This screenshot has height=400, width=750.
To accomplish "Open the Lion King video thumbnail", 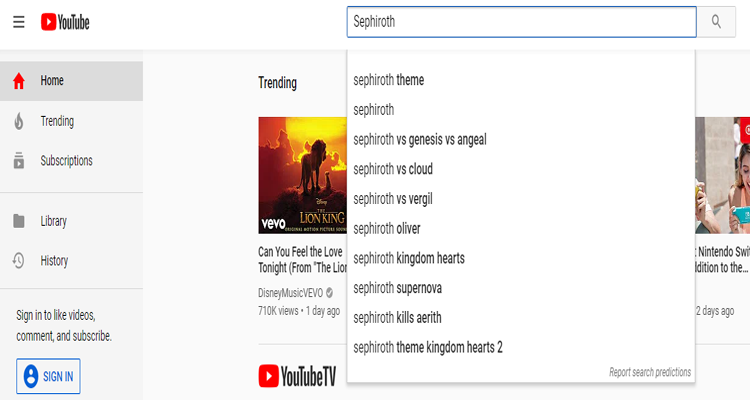I will pyautogui.click(x=302, y=175).
